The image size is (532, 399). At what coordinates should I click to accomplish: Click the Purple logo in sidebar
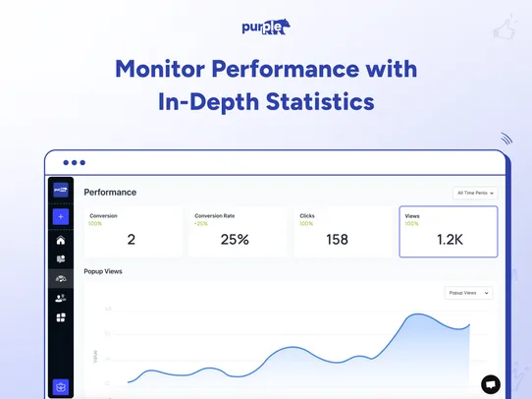click(x=61, y=190)
